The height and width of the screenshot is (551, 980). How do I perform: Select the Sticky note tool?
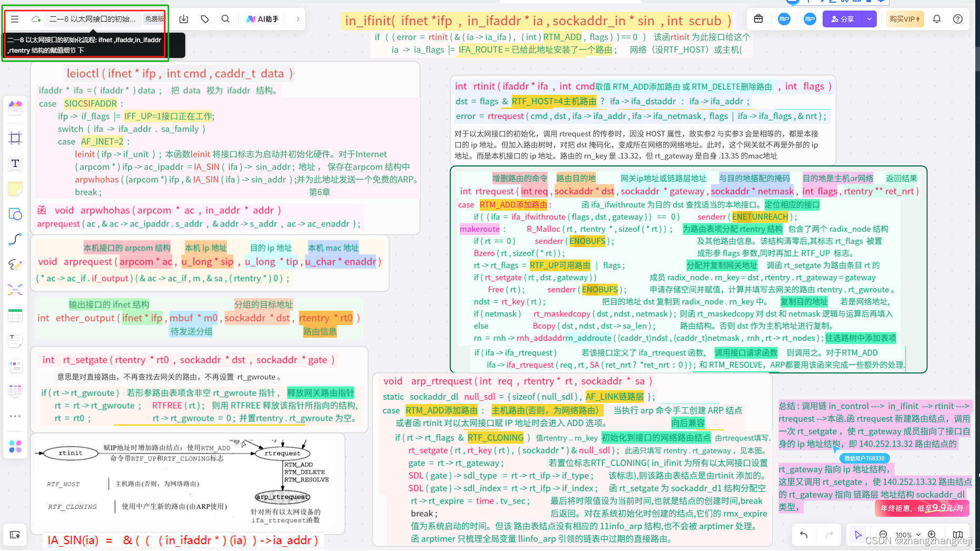(x=15, y=189)
